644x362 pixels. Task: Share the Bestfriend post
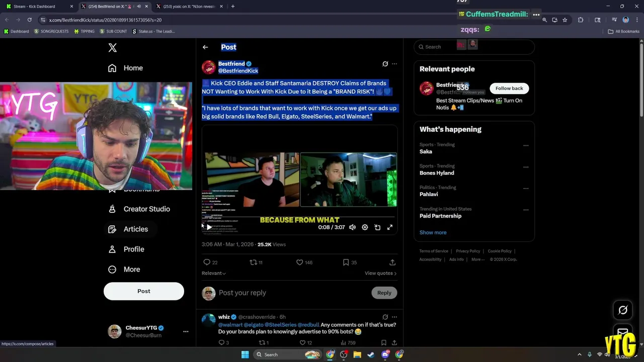pyautogui.click(x=392, y=262)
